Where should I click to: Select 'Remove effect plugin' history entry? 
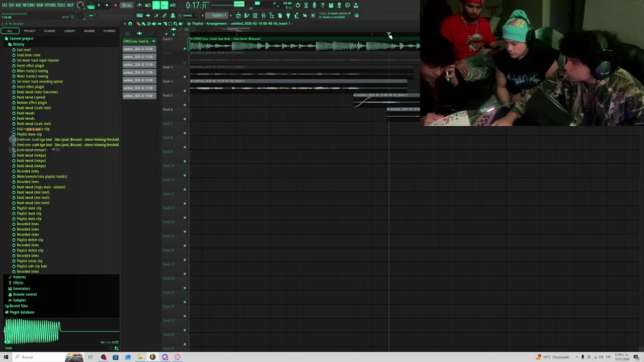click(x=32, y=103)
